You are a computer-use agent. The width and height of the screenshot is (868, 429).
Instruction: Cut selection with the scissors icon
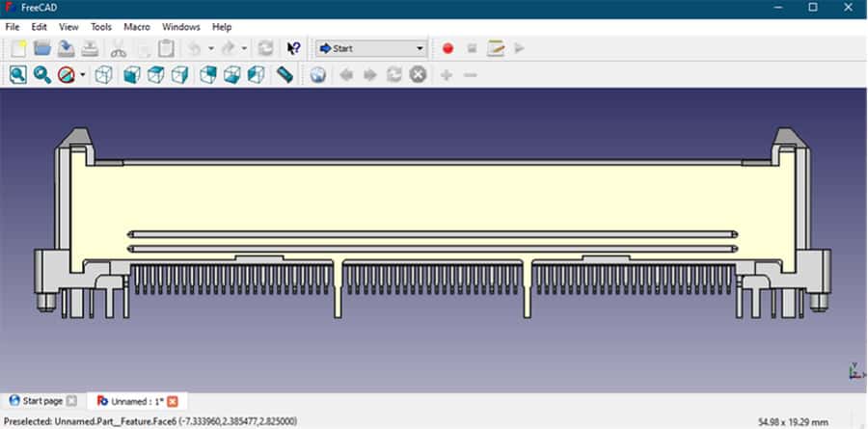[x=119, y=49]
